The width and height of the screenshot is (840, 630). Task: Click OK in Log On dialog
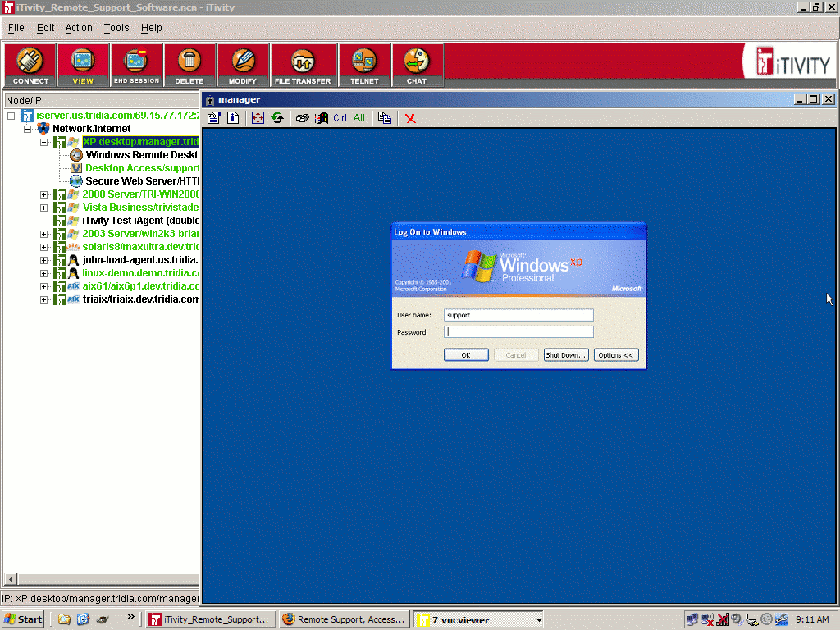[466, 354]
